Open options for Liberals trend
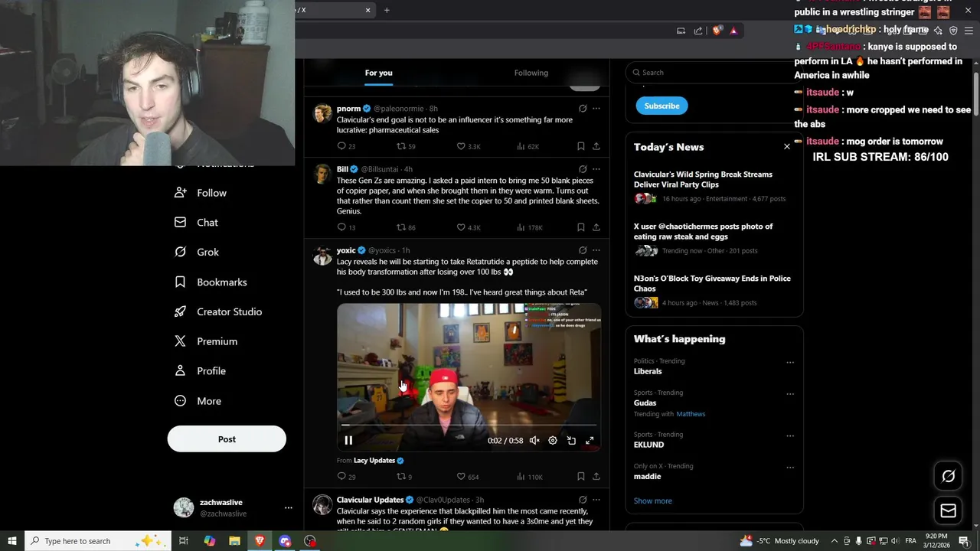The height and width of the screenshot is (551, 980). pos(790,363)
